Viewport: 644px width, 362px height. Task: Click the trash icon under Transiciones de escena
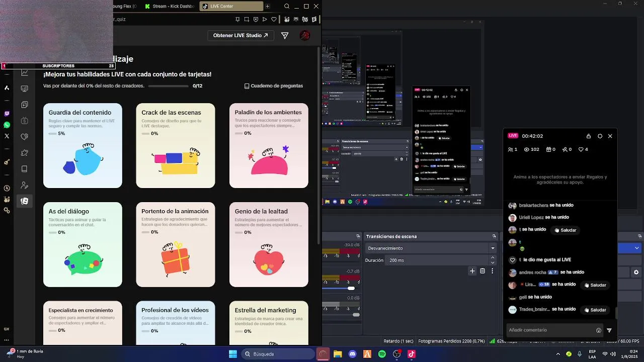(x=482, y=271)
